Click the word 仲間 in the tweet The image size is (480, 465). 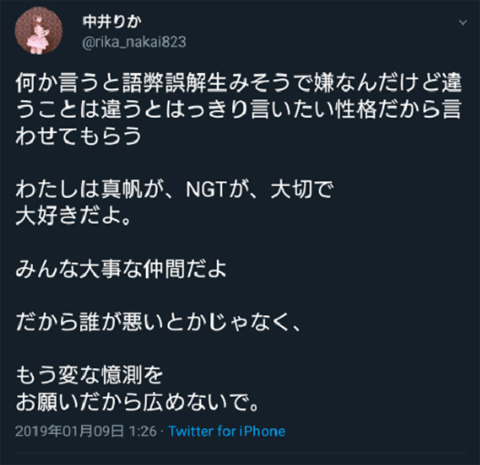(x=163, y=269)
